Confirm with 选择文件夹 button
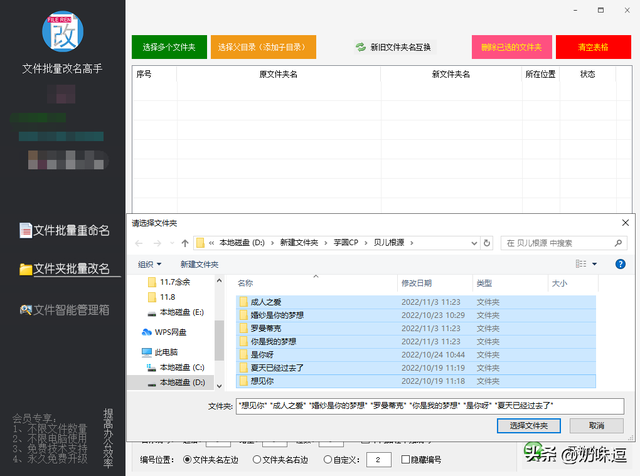The width and height of the screenshot is (640, 476). tap(529, 426)
